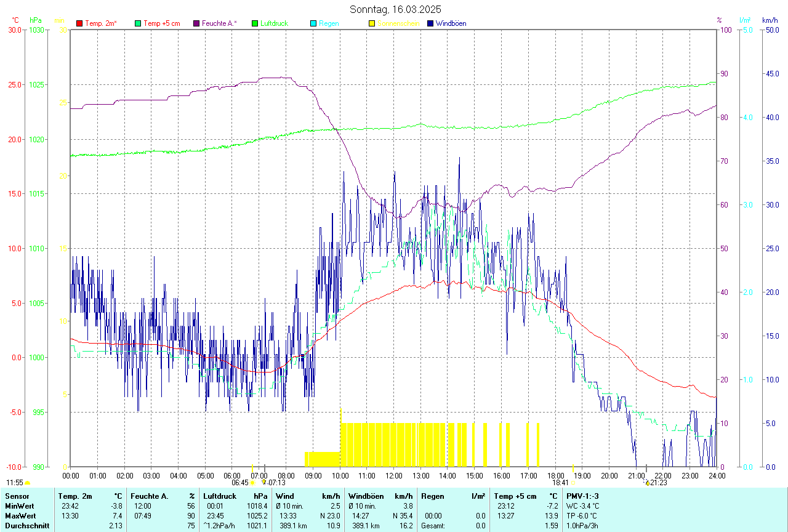788x532 pixels.
Task: Click the yellow Sonnenschein legend swatch
Action: pos(371,23)
